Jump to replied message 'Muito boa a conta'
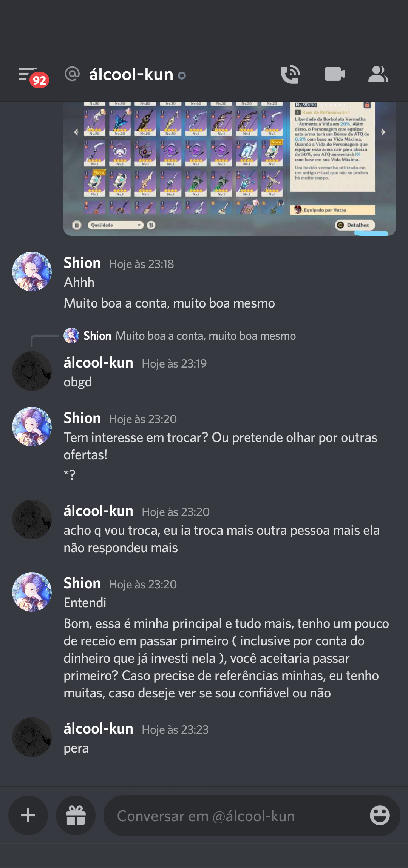Screen dimensions: 408x868 [206, 336]
